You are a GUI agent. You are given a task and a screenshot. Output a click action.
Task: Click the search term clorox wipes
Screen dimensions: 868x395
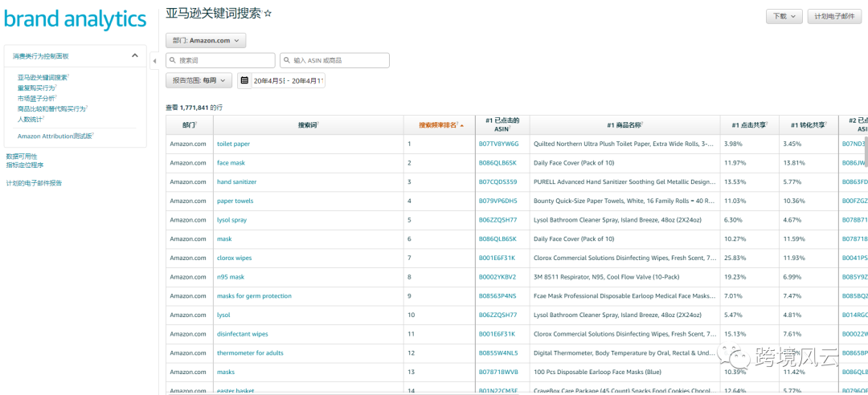[234, 258]
